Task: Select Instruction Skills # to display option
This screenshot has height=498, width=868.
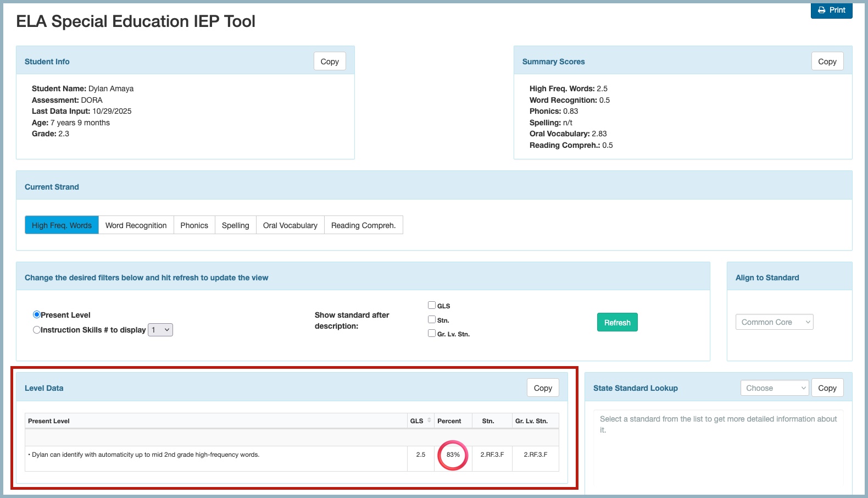Action: pos(37,330)
